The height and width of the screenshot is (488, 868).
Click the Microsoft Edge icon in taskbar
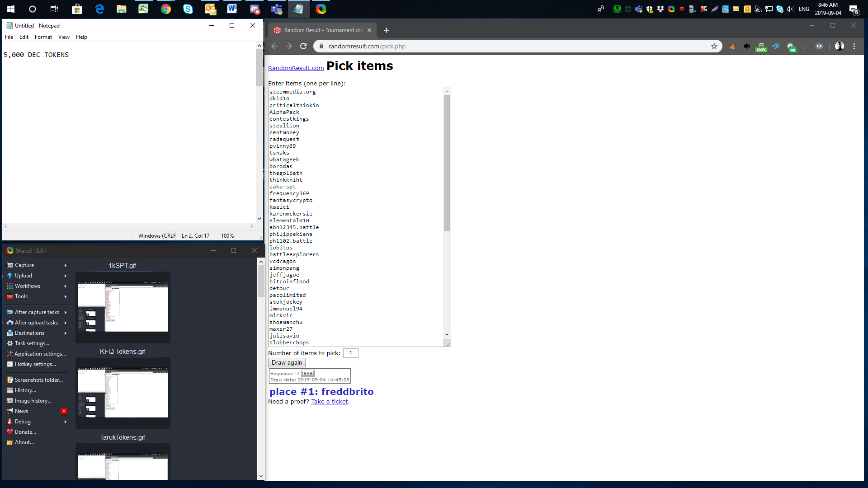(x=99, y=9)
